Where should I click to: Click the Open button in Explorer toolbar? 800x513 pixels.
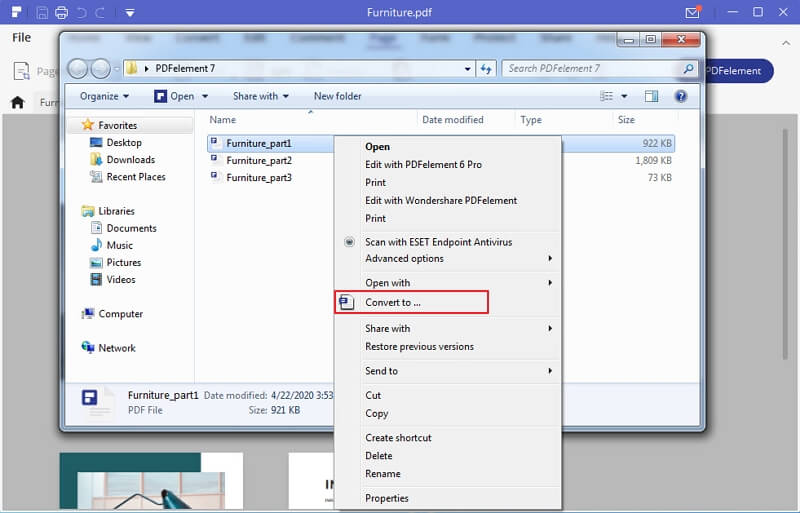[174, 96]
